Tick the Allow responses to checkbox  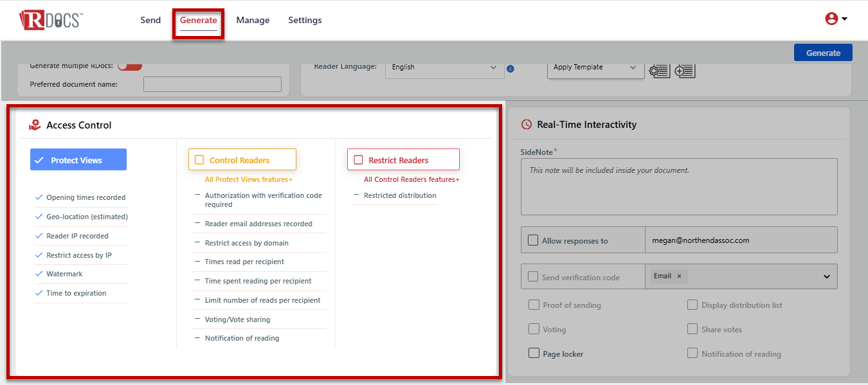[x=533, y=240]
